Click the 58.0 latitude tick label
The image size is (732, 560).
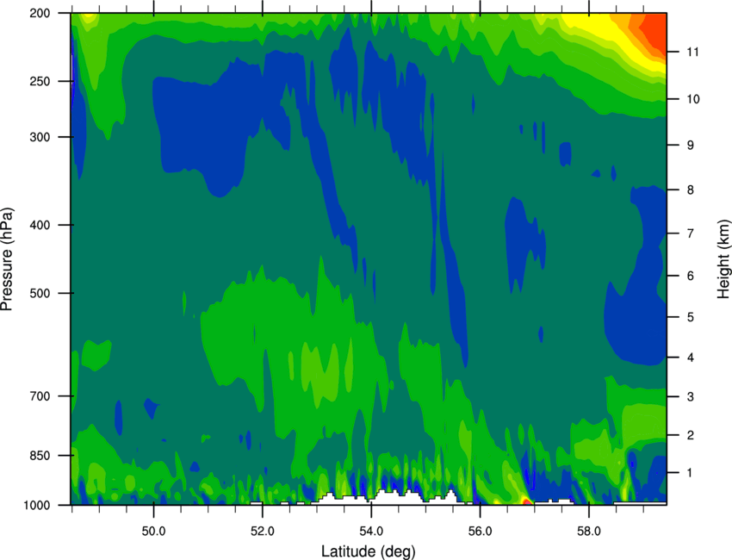tap(589, 532)
